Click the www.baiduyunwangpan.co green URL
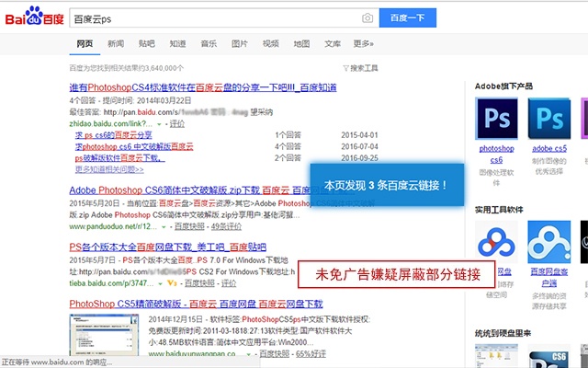This screenshot has width=588, height=368. click(192, 353)
